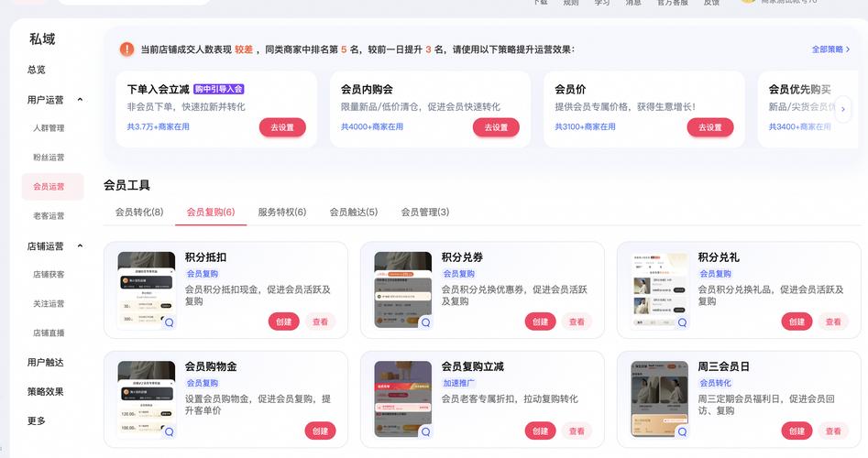Click 查看 on the 积分兑礼 card
Image resolution: width=868 pixels, height=458 pixels.
click(x=834, y=322)
